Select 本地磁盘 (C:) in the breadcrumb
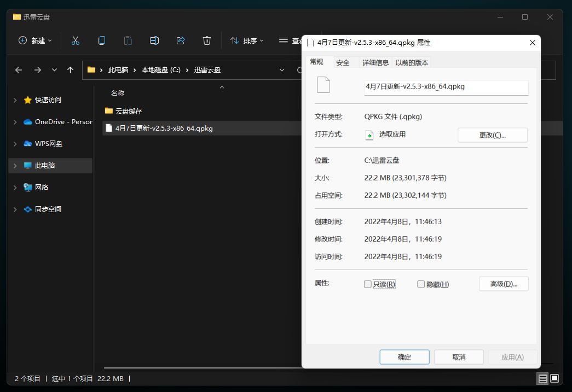572x392 pixels. coord(161,70)
